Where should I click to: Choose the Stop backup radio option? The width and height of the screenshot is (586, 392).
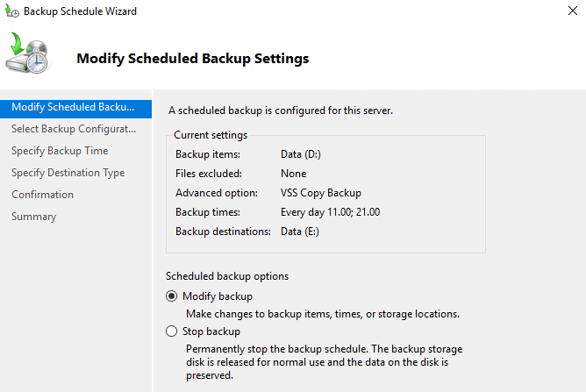pyautogui.click(x=171, y=331)
